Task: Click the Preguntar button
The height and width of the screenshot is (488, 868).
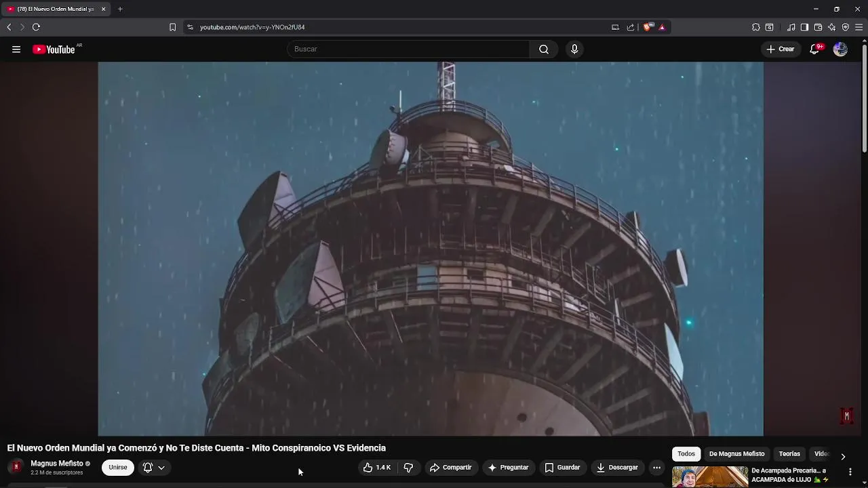Action: click(x=509, y=468)
